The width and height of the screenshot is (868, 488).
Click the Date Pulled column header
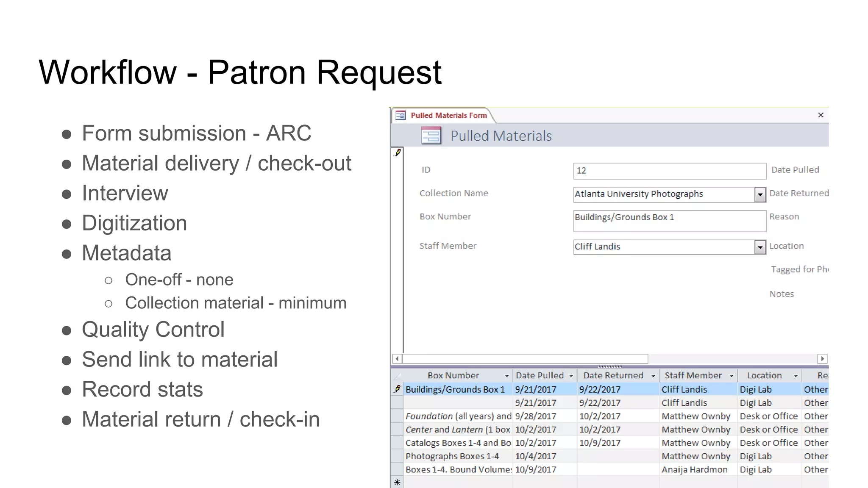pos(540,375)
